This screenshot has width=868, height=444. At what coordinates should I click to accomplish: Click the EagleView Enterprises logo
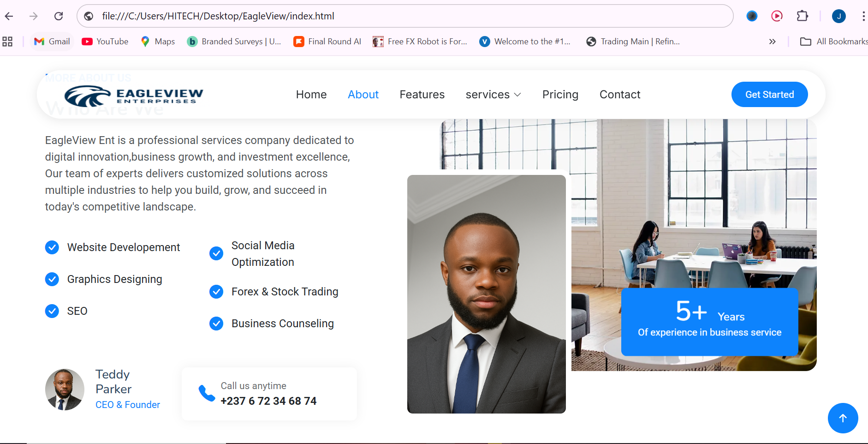(x=134, y=96)
